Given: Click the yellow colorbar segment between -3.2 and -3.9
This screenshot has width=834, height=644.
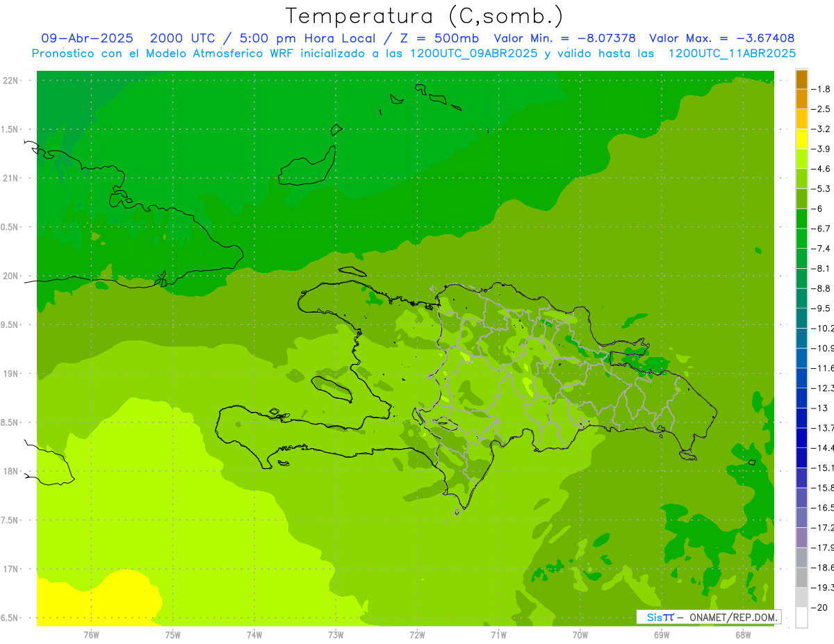Looking at the screenshot, I should (801, 139).
